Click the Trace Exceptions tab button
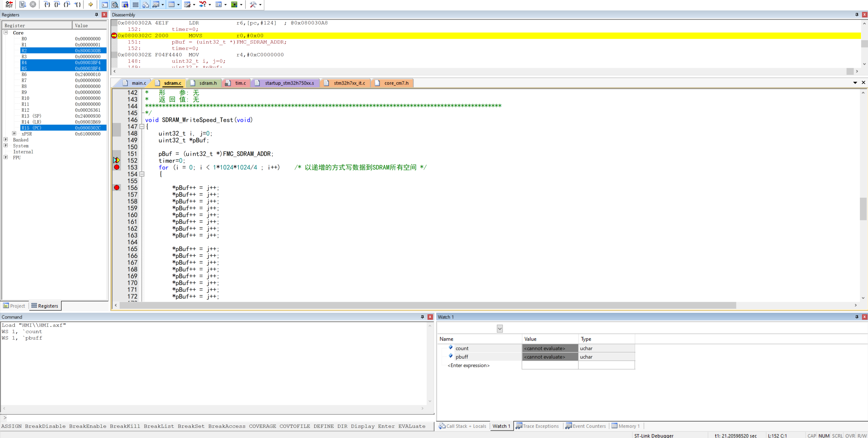 pos(537,426)
